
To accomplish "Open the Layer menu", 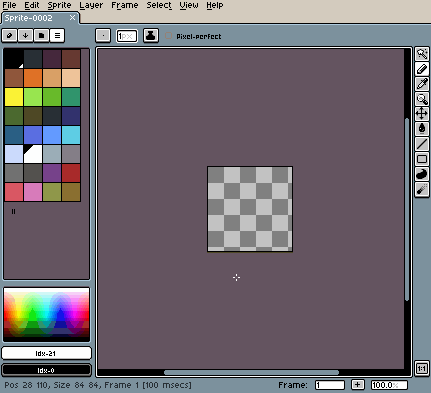I will coord(91,5).
